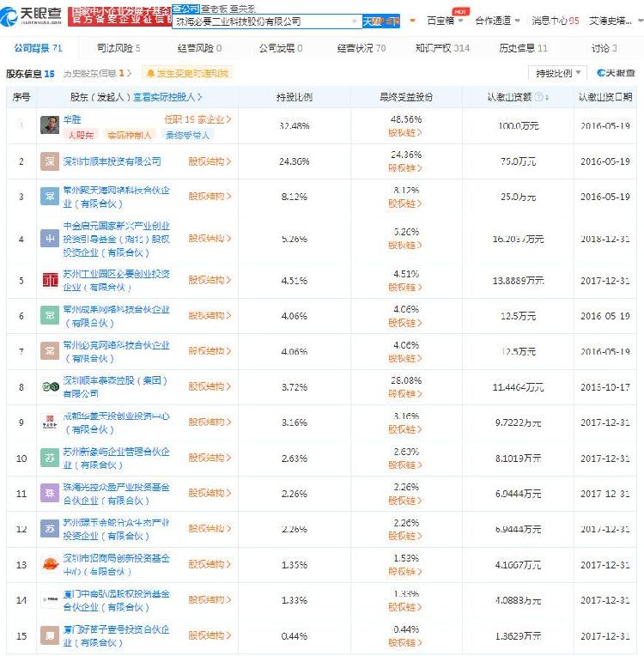Viewport: 644px width, 656px height.
Task: Expand 股权结构 for 深圳顺丰泰森控股
Action: [x=210, y=386]
